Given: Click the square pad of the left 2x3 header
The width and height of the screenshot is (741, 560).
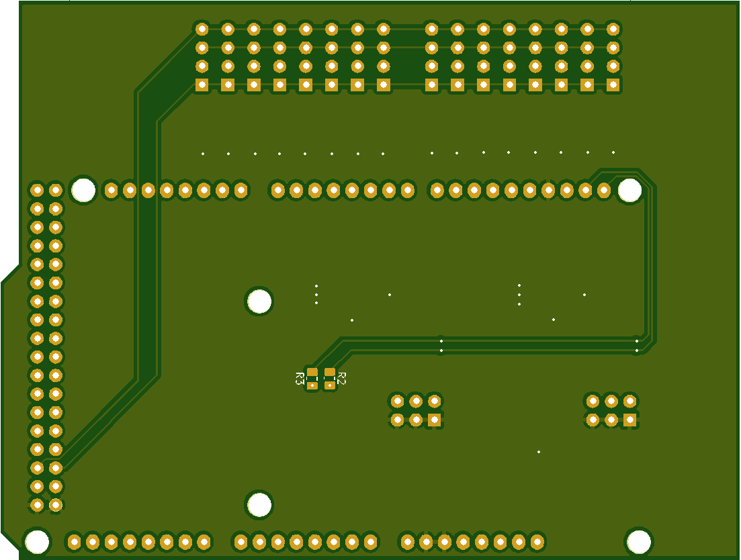Looking at the screenshot, I should (x=434, y=420).
